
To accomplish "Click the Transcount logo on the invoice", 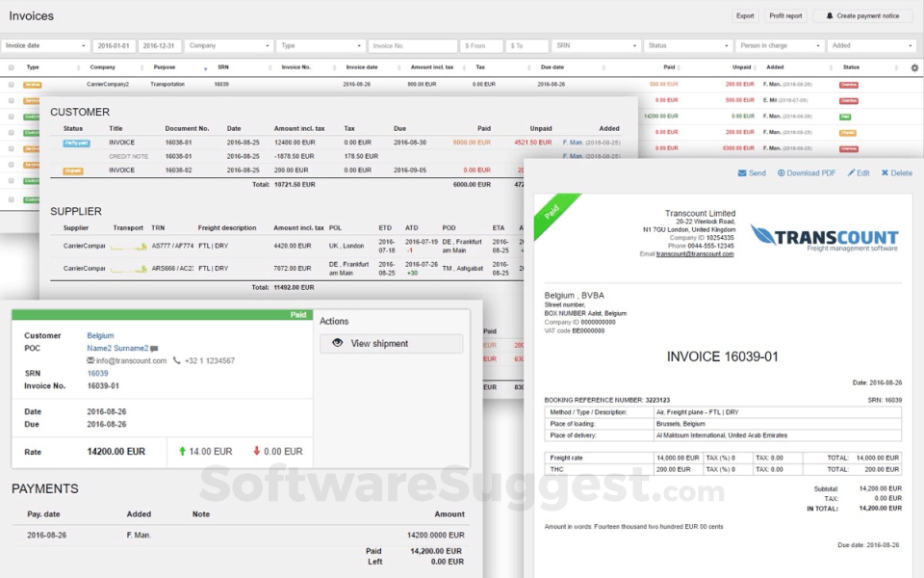I will pyautogui.click(x=824, y=237).
